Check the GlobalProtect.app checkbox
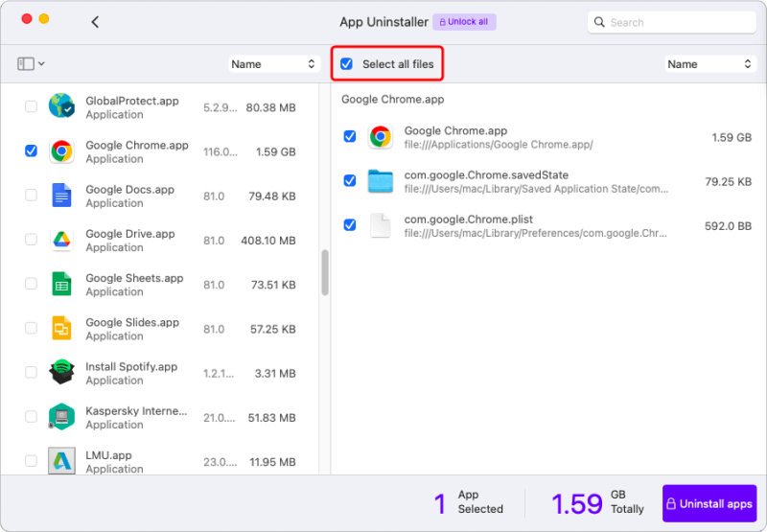 (31, 106)
